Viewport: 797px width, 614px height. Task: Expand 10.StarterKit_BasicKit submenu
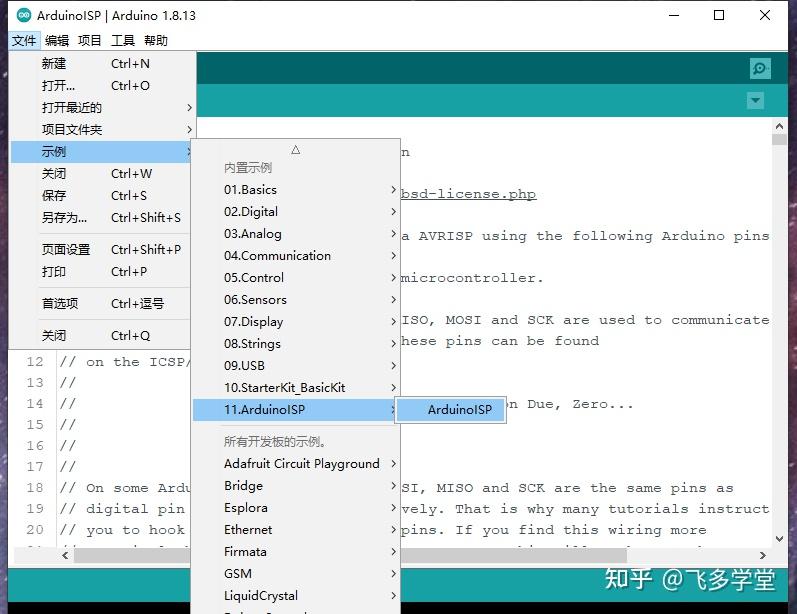[x=296, y=387]
